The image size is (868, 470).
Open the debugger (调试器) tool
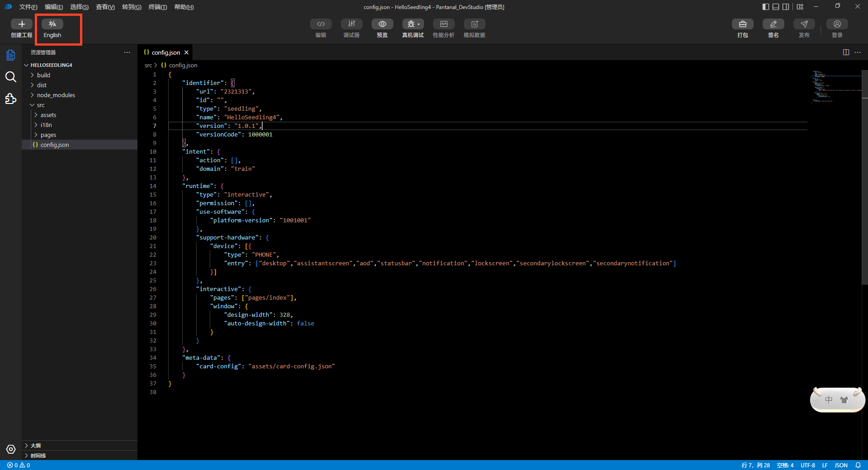point(352,24)
